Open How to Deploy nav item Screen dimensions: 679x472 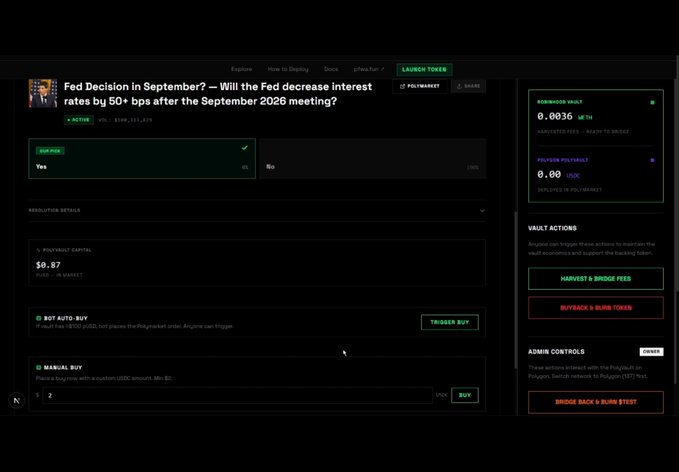click(288, 69)
